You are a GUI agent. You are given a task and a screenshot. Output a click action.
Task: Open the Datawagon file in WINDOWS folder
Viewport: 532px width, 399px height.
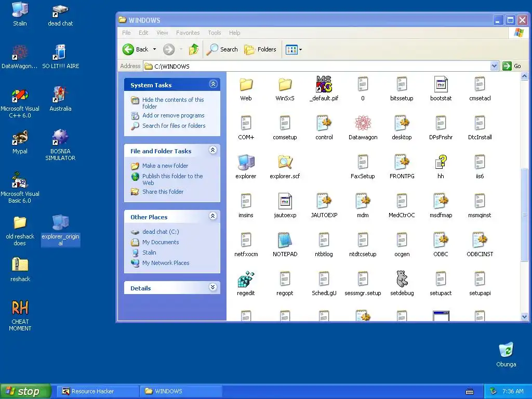(363, 123)
